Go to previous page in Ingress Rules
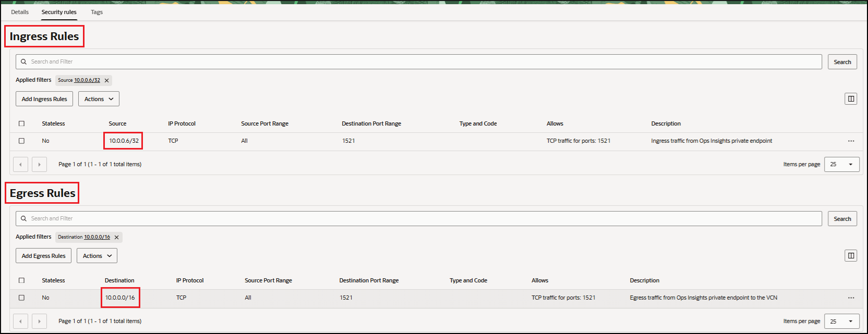The width and height of the screenshot is (868, 334). [20, 164]
